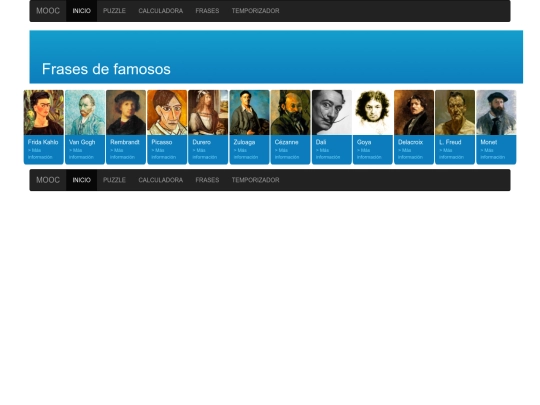The height and width of the screenshot is (405, 540).
Task: Click the L. Freud portrait thumbnail
Action: click(455, 112)
